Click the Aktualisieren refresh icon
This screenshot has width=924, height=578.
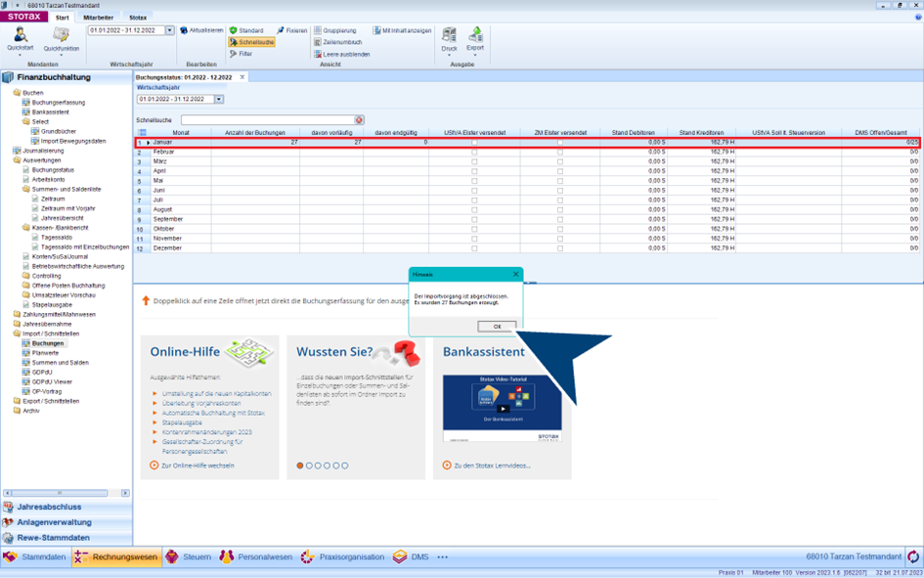click(184, 30)
